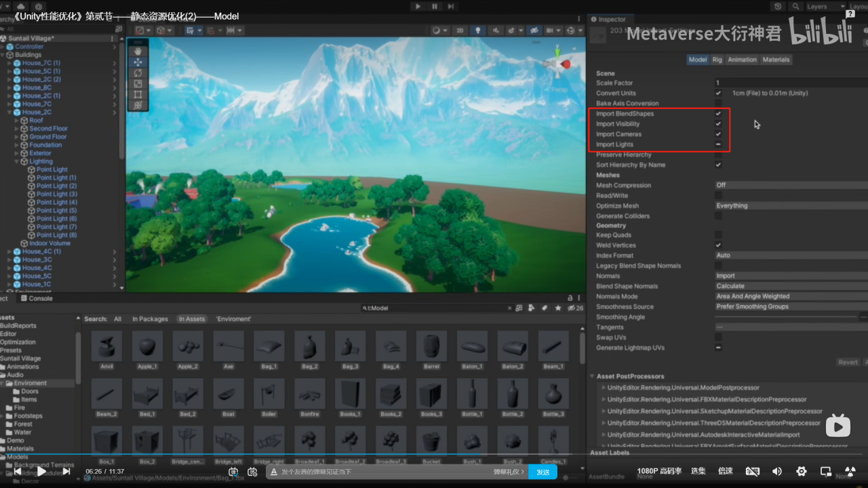Select the Hand tool in scene toolbar
868x488 pixels.
138,51
